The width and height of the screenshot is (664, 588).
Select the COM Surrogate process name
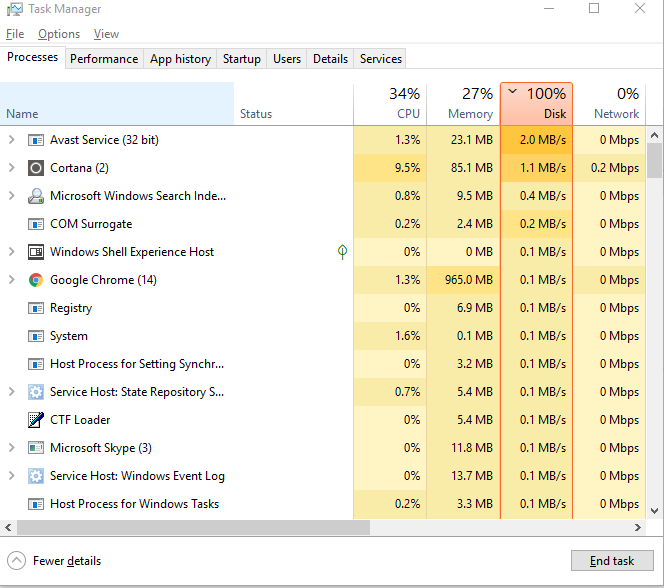(91, 224)
